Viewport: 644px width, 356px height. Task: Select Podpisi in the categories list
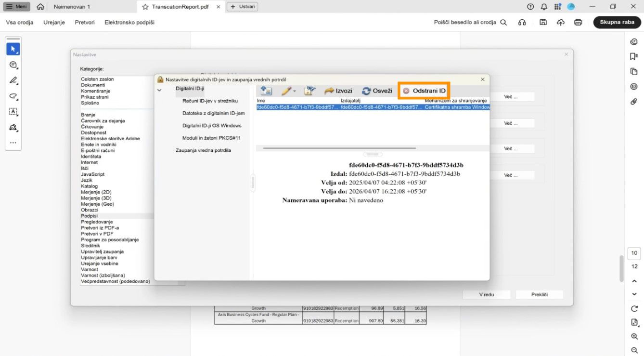pos(89,216)
